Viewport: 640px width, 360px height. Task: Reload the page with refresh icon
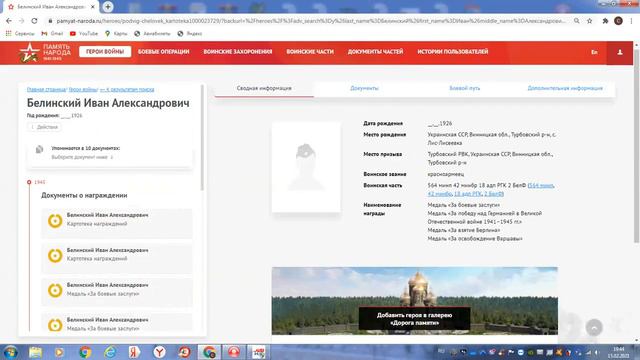click(34, 21)
